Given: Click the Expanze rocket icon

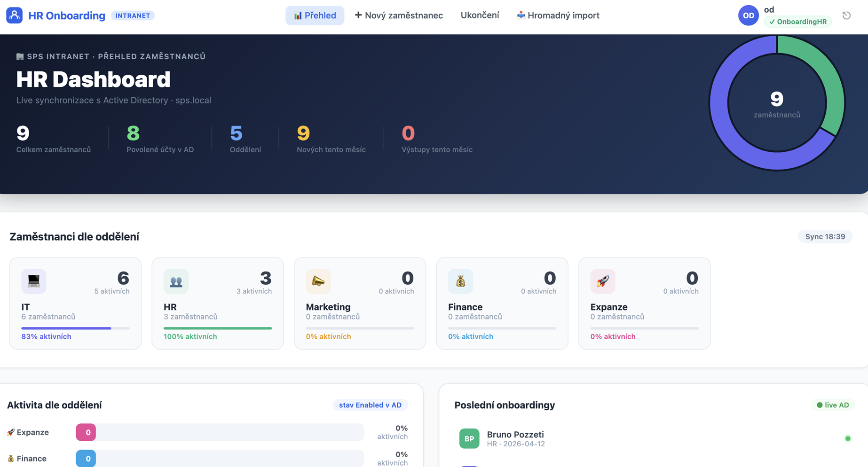Looking at the screenshot, I should coord(603,281).
